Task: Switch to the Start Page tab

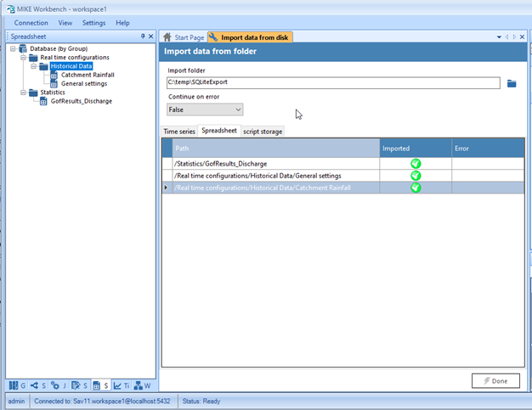Action: point(184,37)
